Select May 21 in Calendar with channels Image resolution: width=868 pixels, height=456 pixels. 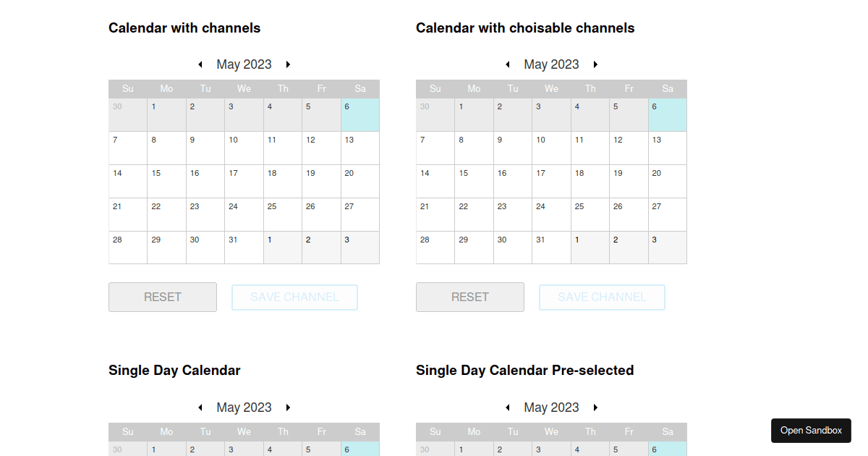point(128,214)
